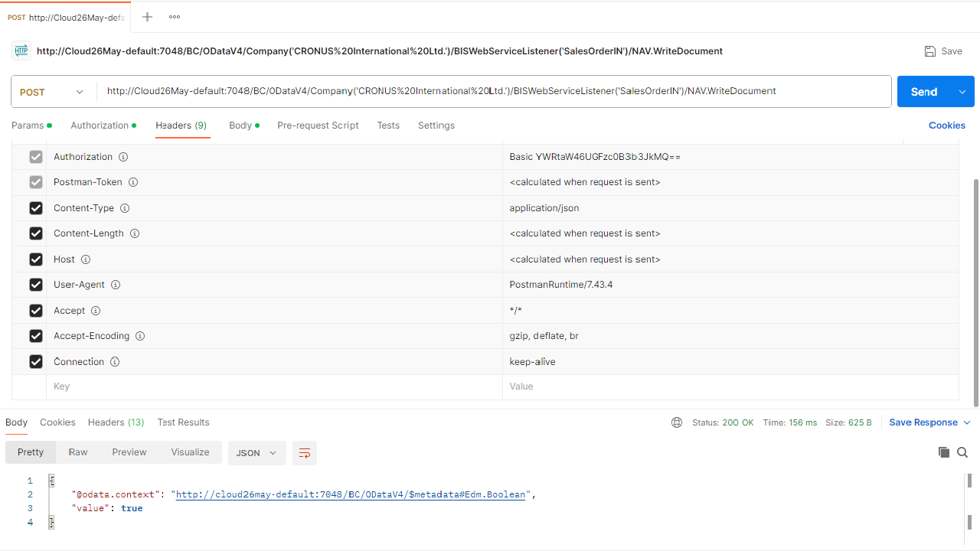The width and height of the screenshot is (980, 551).
Task: Open the request Authorization tab
Action: (x=103, y=126)
